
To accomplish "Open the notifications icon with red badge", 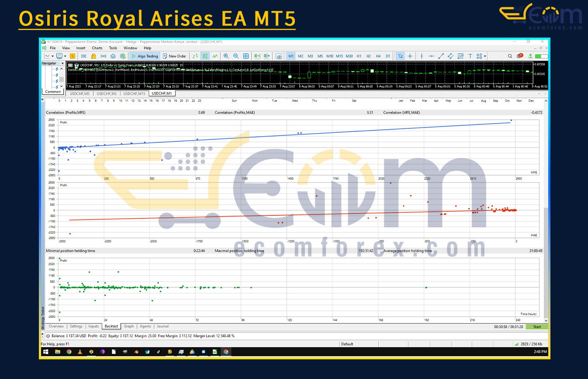I will point(519,56).
